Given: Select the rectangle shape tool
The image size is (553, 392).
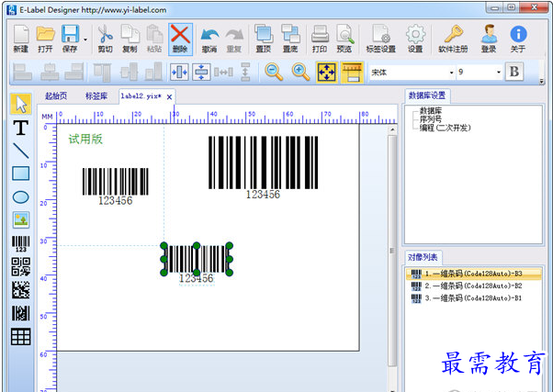Looking at the screenshot, I should [21, 174].
